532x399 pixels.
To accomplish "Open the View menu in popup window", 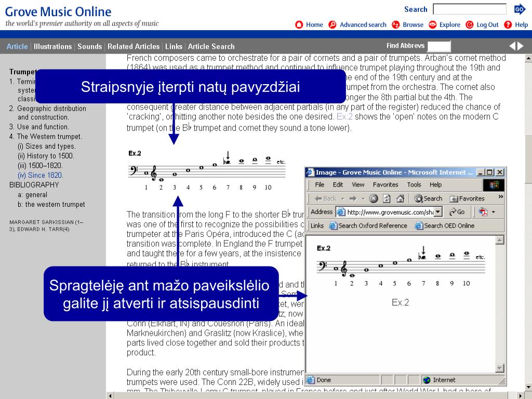I will click(358, 184).
